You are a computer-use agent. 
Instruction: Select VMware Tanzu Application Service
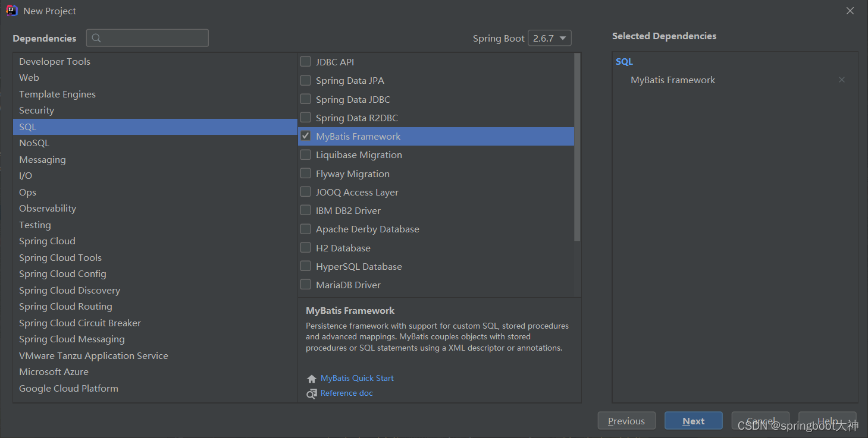(155, 355)
